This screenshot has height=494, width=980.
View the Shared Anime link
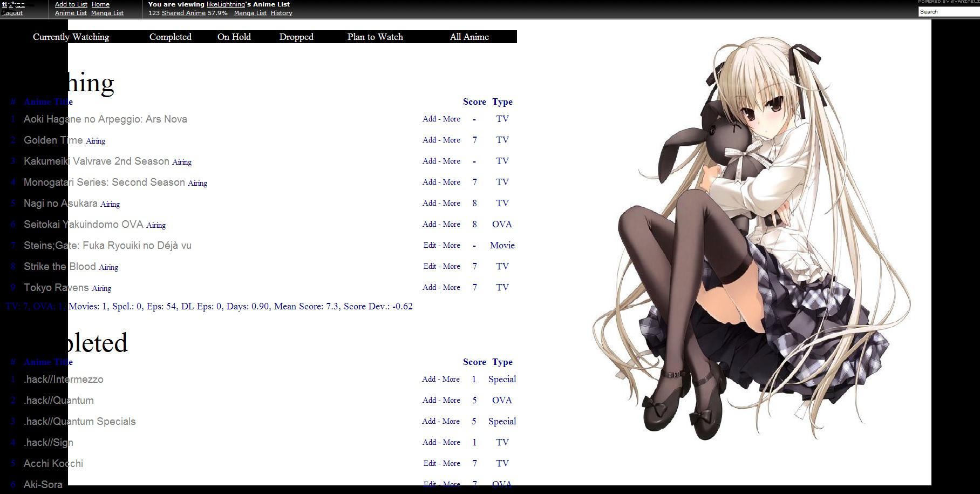(x=183, y=13)
